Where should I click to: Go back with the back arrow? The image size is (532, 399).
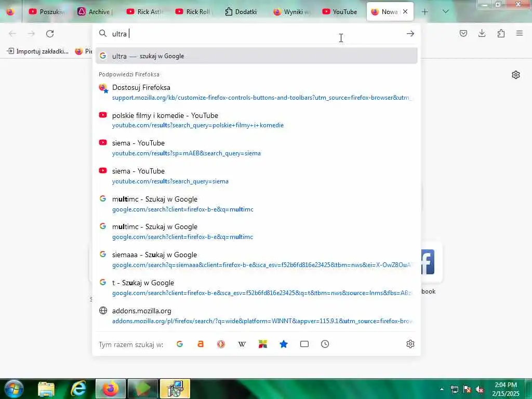[12, 34]
